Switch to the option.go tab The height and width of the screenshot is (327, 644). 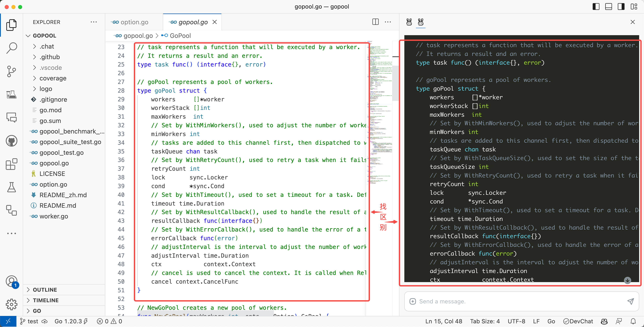pos(134,22)
